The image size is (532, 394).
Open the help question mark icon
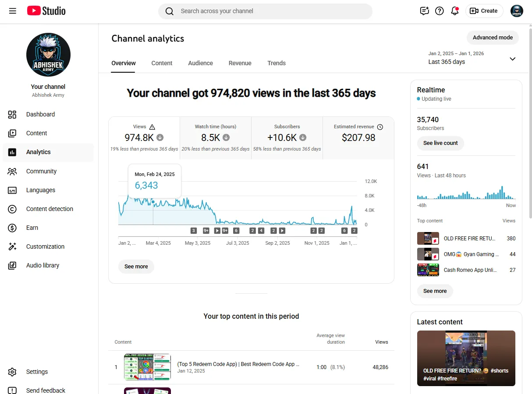click(440, 11)
